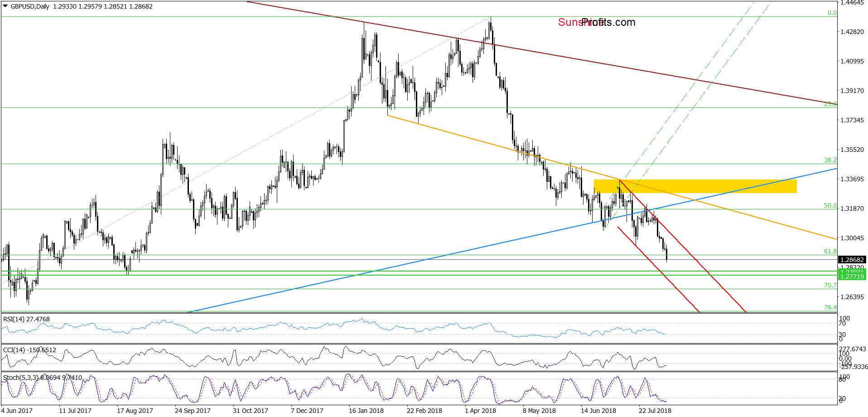Click the 23.6 Fibonacci level label
This screenshot has height=417, width=868.
point(830,104)
